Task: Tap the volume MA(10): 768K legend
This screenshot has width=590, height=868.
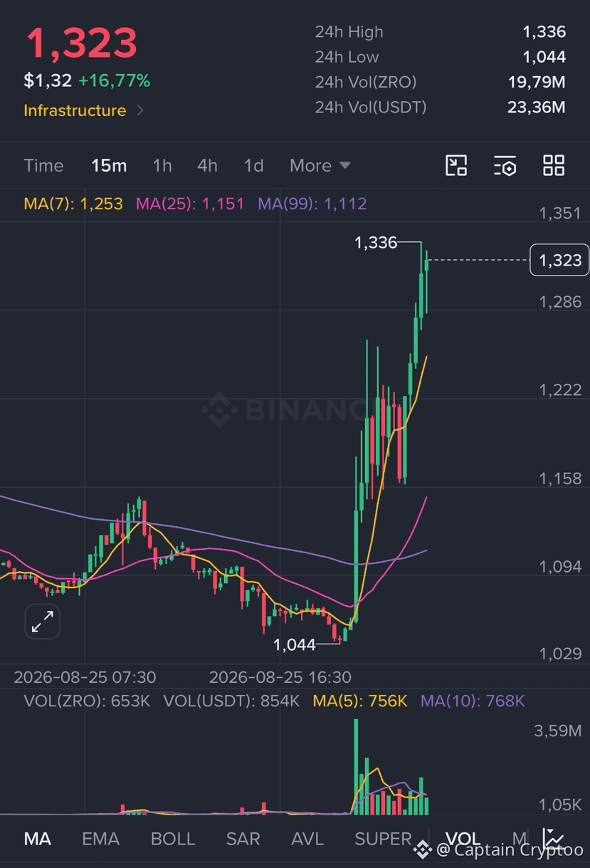Action: [473, 701]
